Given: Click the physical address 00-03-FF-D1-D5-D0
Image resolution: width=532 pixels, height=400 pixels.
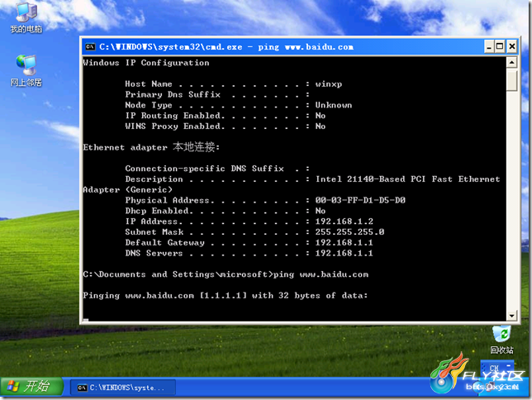Looking at the screenshot, I should 360,200.
